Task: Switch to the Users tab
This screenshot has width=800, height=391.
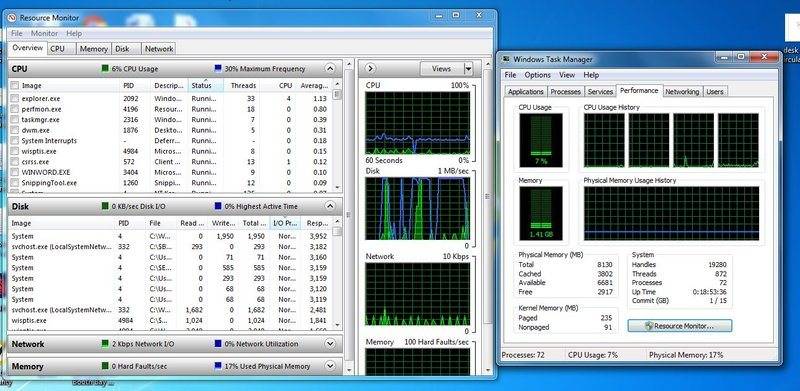Action: pyautogui.click(x=715, y=91)
